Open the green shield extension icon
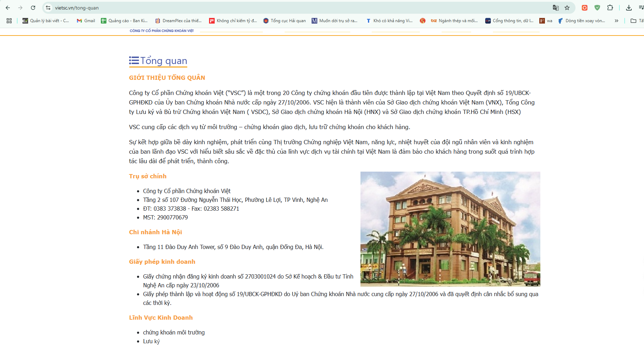 point(597,8)
